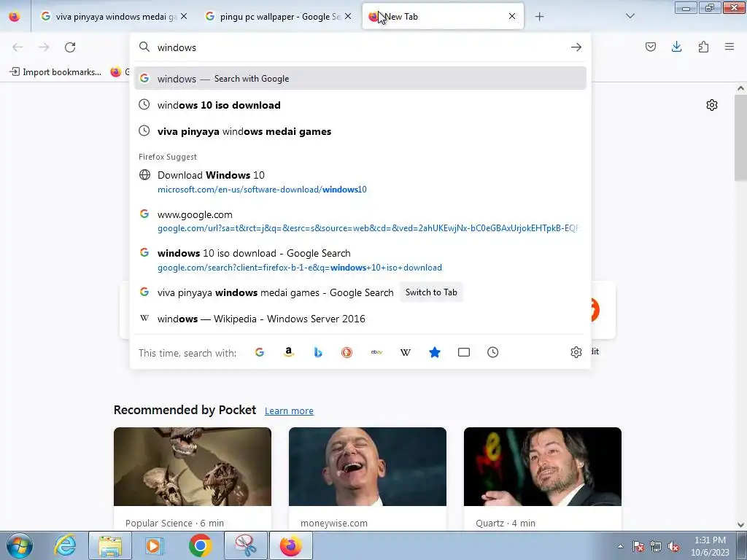Click the Firefox taskbar button
This screenshot has width=747, height=560.
[x=291, y=545]
